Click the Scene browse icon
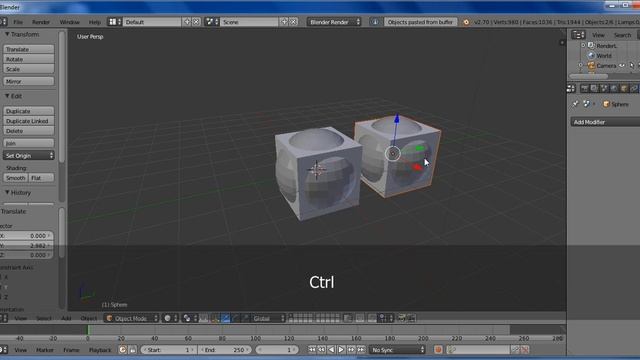640x360 pixels. (212, 22)
